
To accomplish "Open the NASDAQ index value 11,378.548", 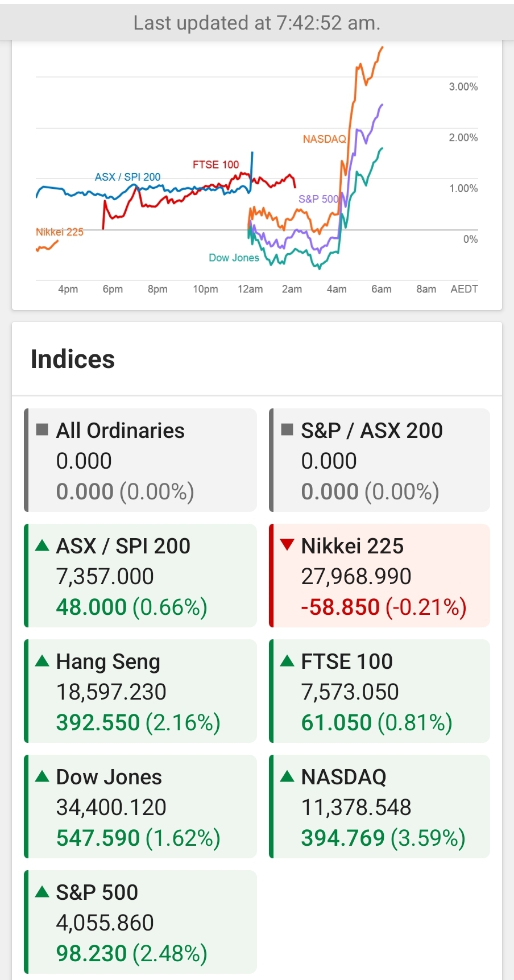I will pos(356,808).
